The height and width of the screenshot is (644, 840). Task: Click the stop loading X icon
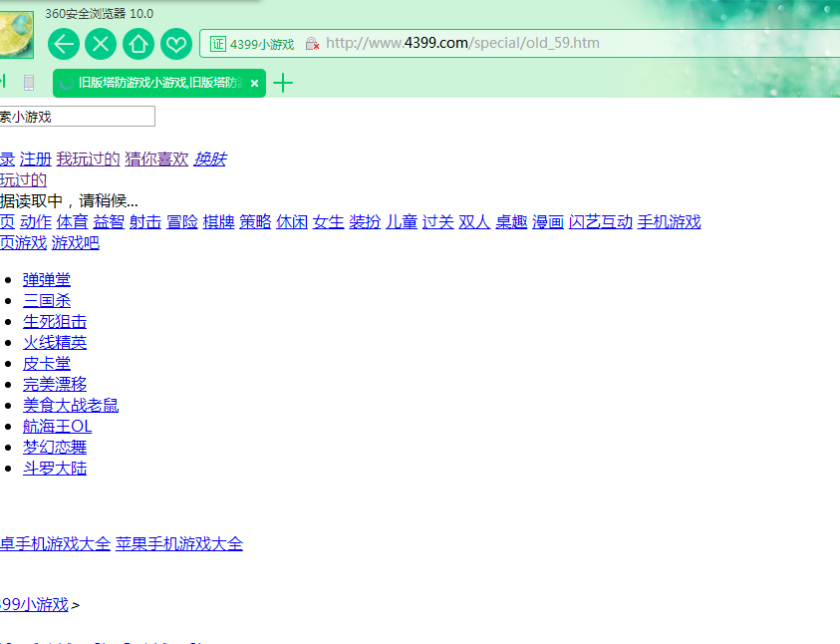pyautogui.click(x=101, y=44)
